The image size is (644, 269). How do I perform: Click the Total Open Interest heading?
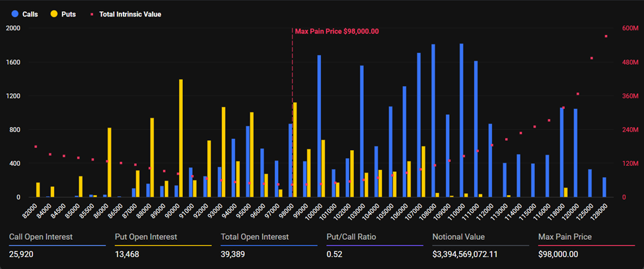tap(255, 237)
